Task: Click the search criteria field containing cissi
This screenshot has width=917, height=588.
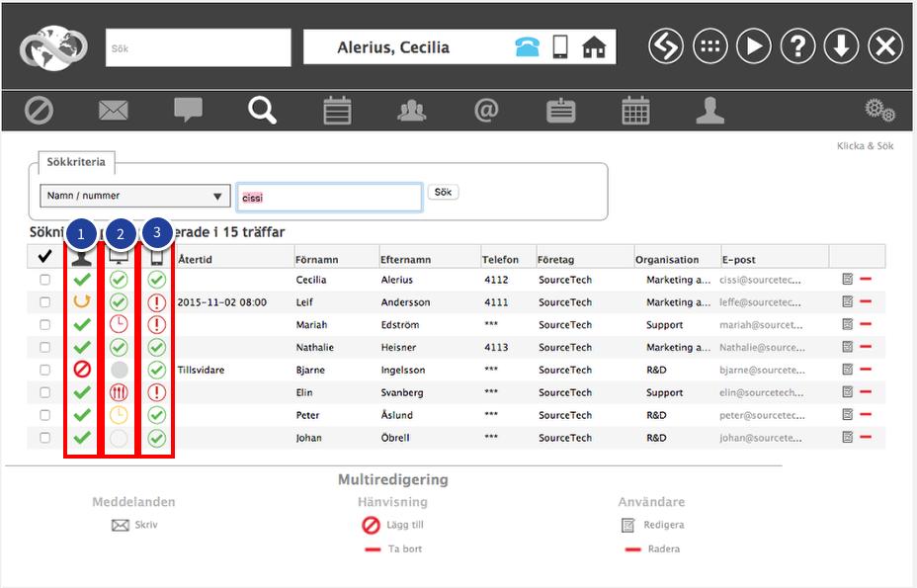Action: pos(329,198)
